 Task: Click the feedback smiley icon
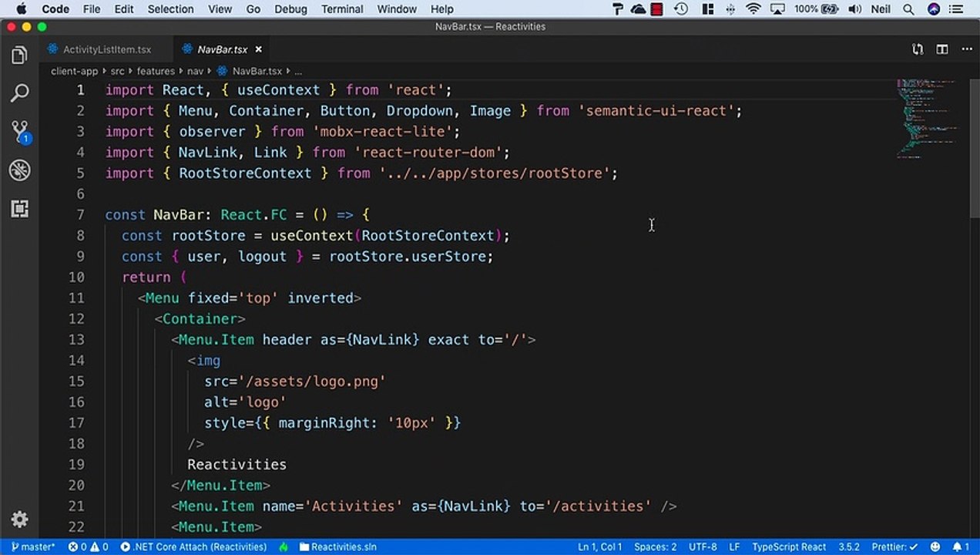point(935,547)
